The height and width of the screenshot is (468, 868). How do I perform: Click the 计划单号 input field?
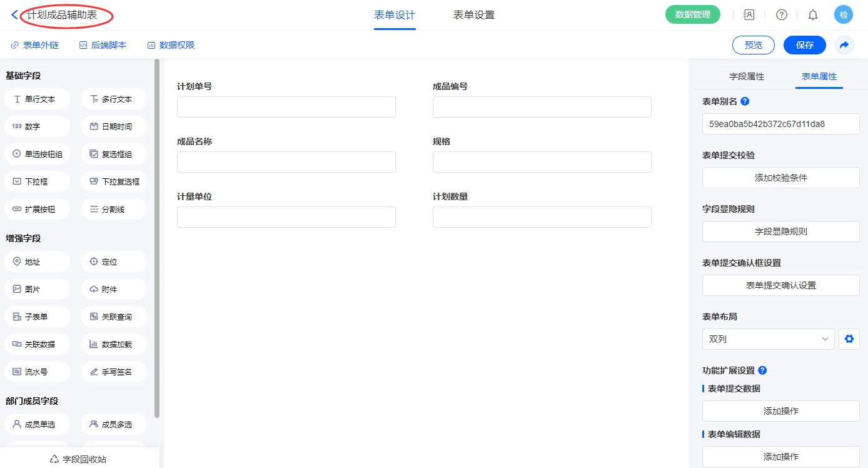(286, 107)
